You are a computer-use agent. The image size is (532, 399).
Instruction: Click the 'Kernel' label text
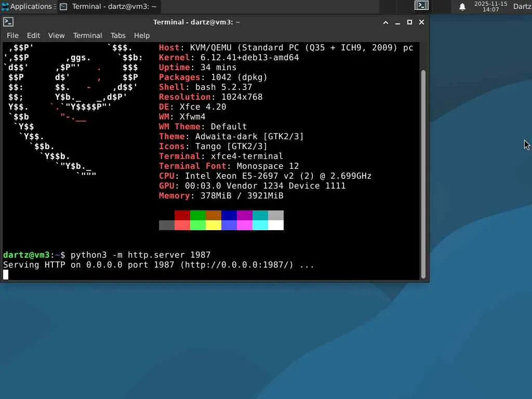click(175, 57)
